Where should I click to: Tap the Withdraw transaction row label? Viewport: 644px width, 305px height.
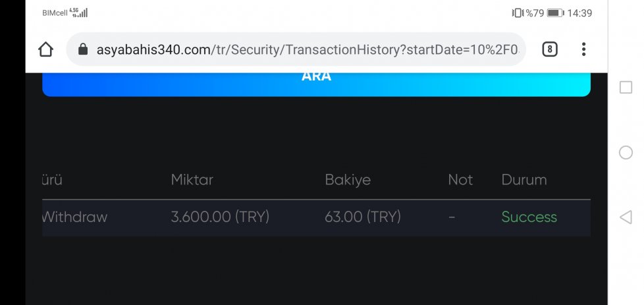(75, 217)
